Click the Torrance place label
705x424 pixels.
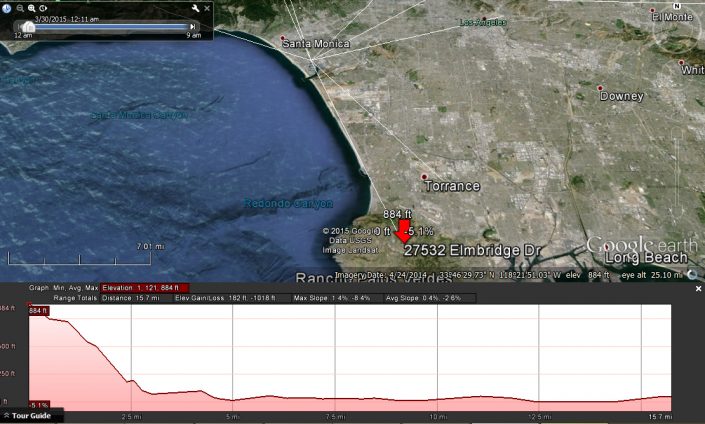[452, 186]
